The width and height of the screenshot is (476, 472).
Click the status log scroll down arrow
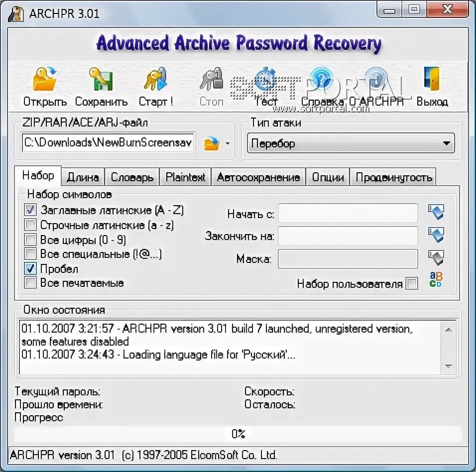[x=449, y=366]
